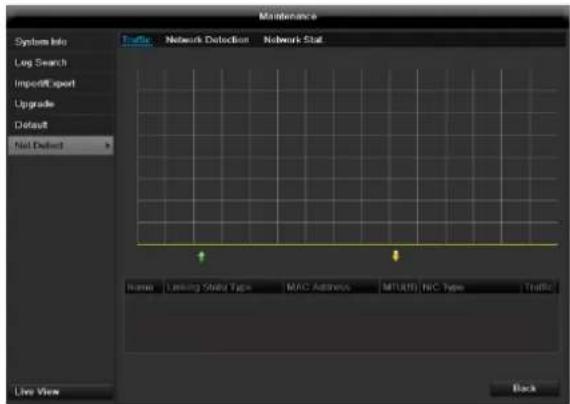Go to the Upgrade section
Image resolution: width=570 pixels, height=404 pixels.
(60, 104)
